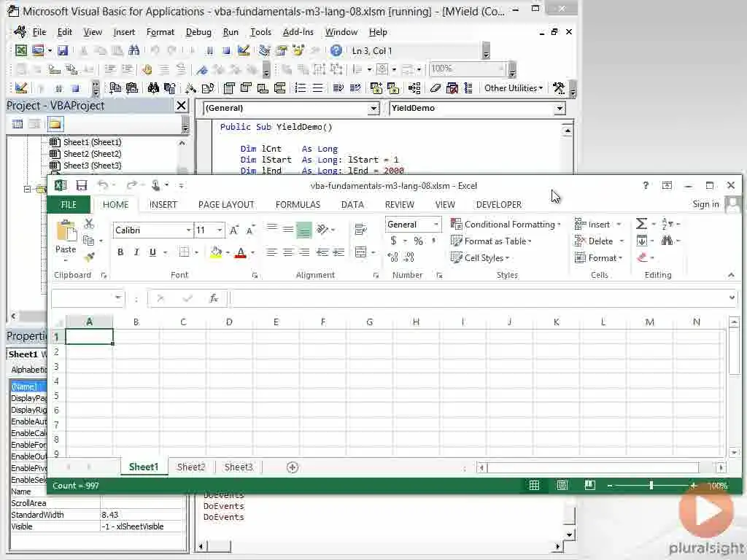Toggle Bold formatting button

120,252
